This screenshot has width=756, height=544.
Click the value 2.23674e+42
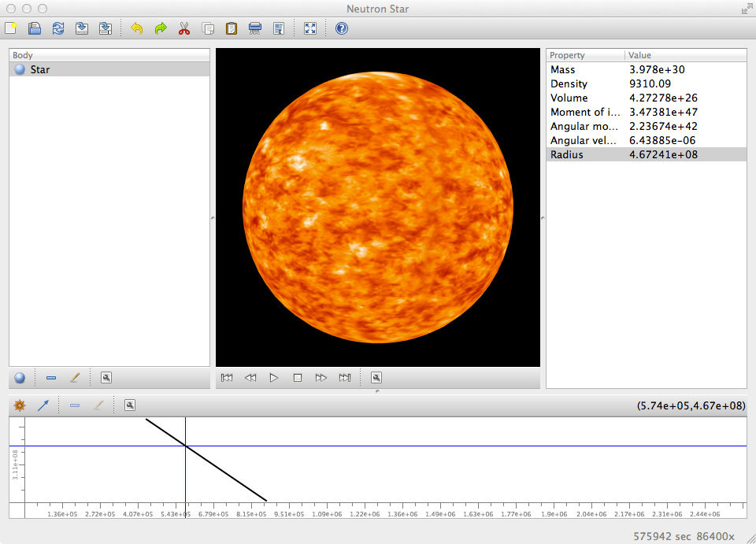(x=663, y=126)
